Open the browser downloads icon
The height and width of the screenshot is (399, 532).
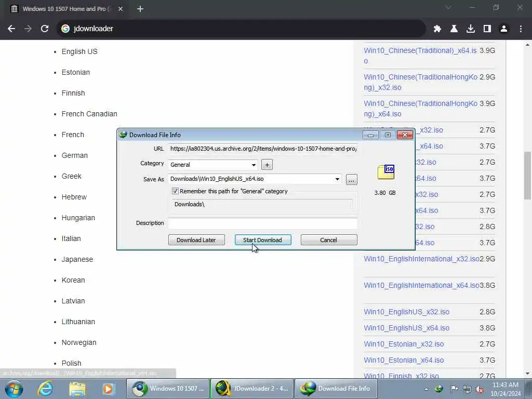coord(470,29)
